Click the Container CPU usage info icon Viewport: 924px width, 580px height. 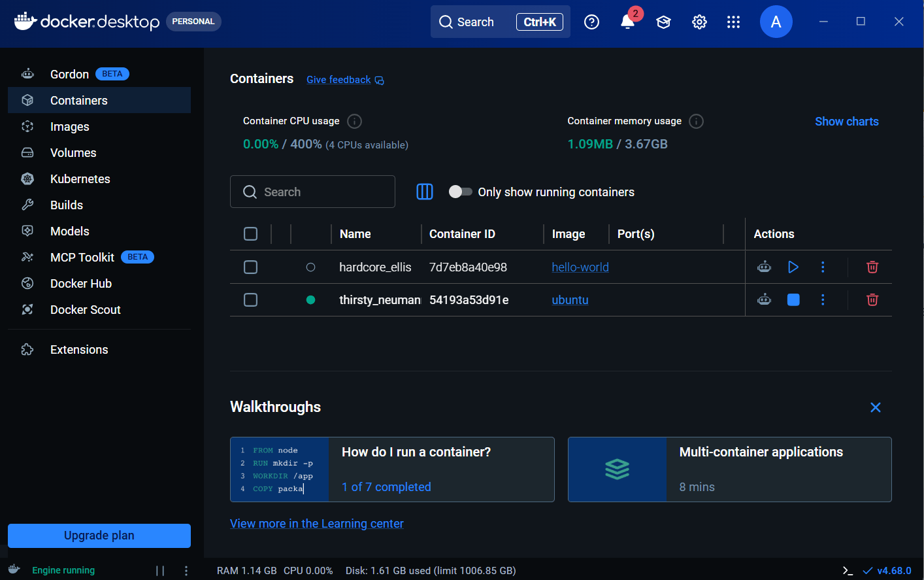click(x=355, y=121)
